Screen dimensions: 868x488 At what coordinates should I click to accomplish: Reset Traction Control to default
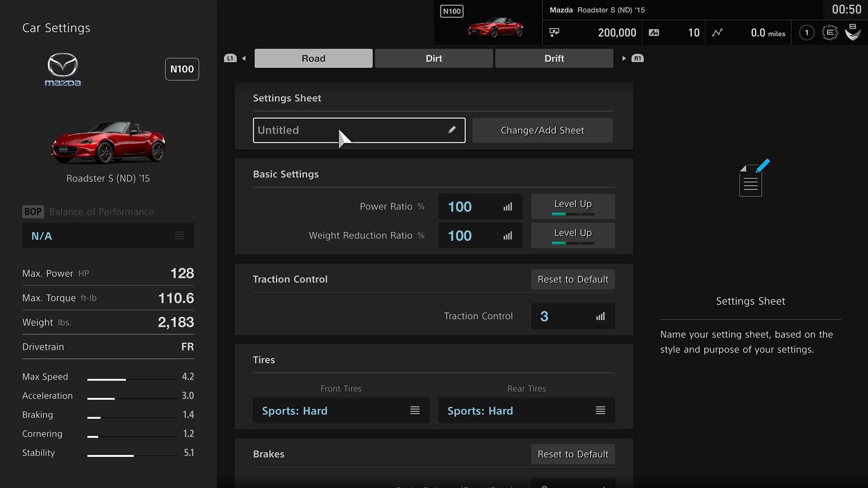(x=572, y=279)
